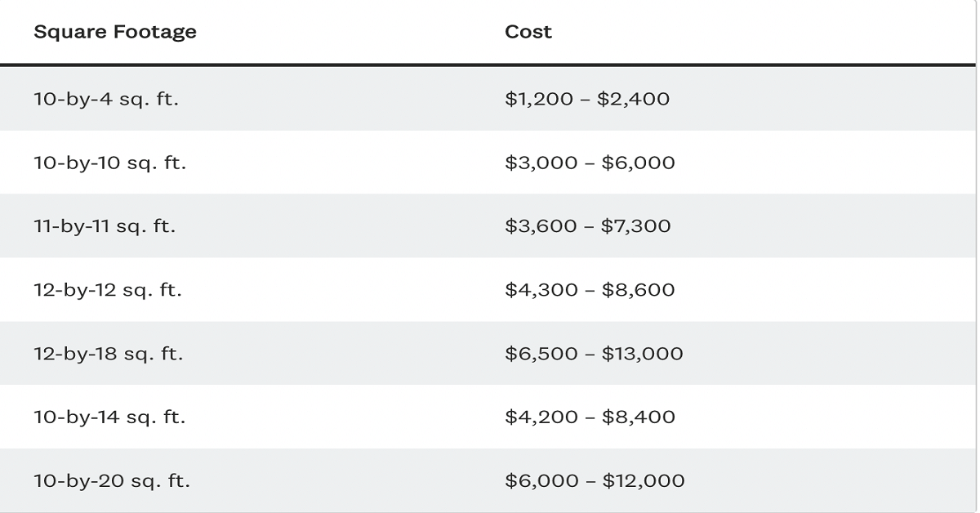Click the $3,000 – $6,000 cost cell

590,163
